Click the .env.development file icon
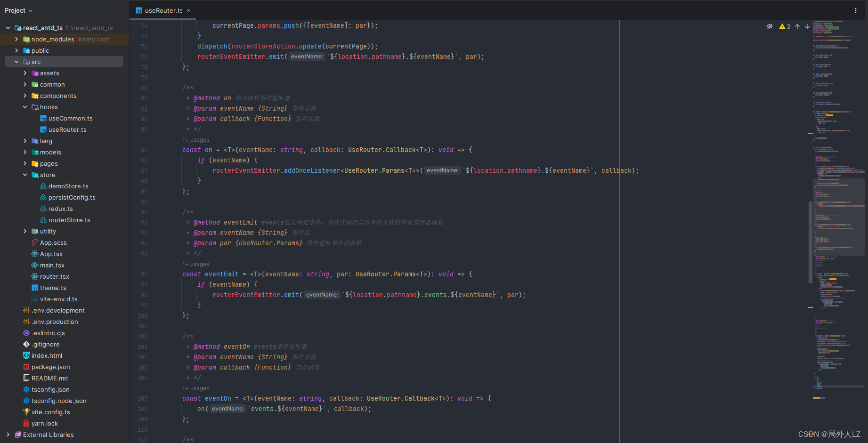This screenshot has height=443, width=868. 26,310
